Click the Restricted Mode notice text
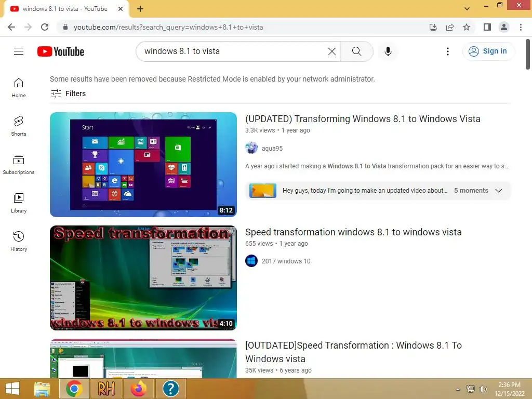The height and width of the screenshot is (399, 532). click(x=212, y=79)
